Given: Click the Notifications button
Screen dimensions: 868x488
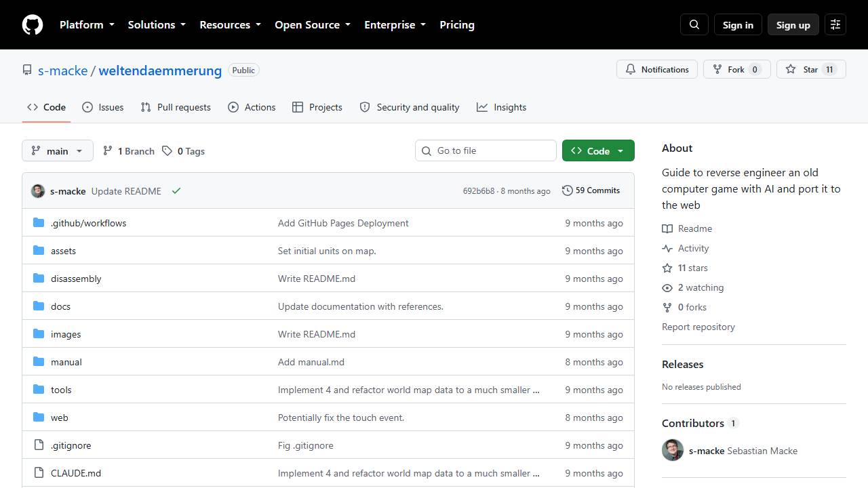Looking at the screenshot, I should (657, 69).
